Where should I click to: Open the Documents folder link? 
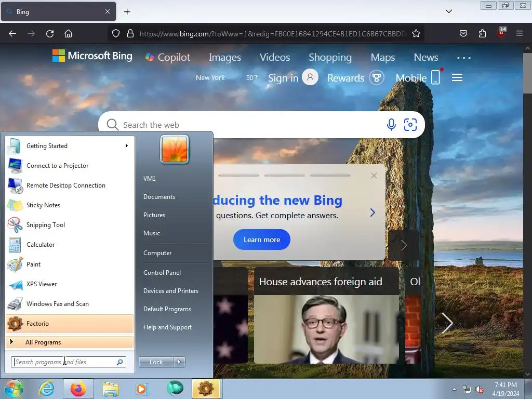159,197
